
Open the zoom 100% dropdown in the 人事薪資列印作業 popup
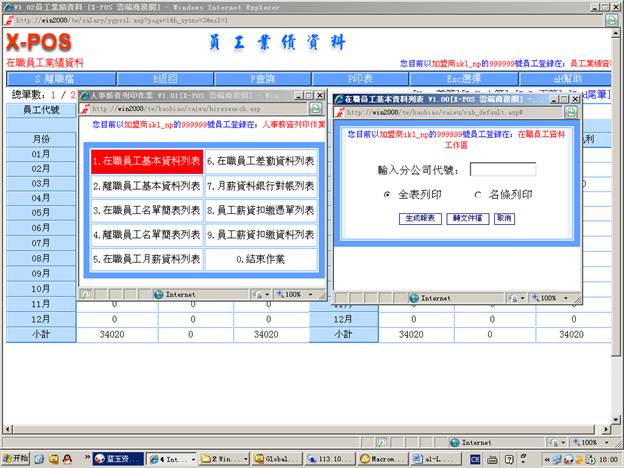[x=294, y=295]
